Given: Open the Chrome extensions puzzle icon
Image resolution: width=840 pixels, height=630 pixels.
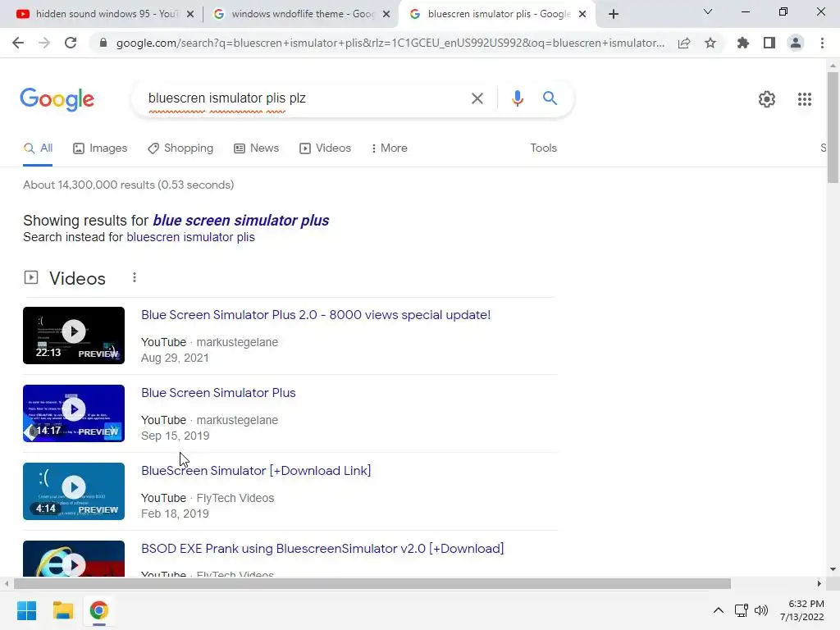Looking at the screenshot, I should click(x=743, y=43).
